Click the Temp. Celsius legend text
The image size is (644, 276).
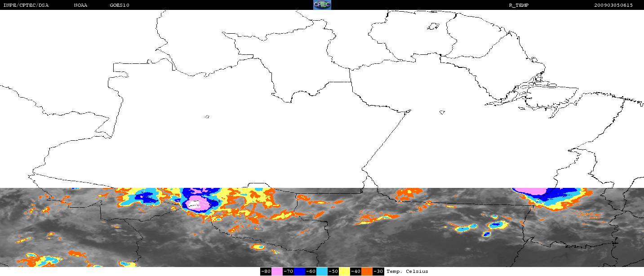click(407, 272)
